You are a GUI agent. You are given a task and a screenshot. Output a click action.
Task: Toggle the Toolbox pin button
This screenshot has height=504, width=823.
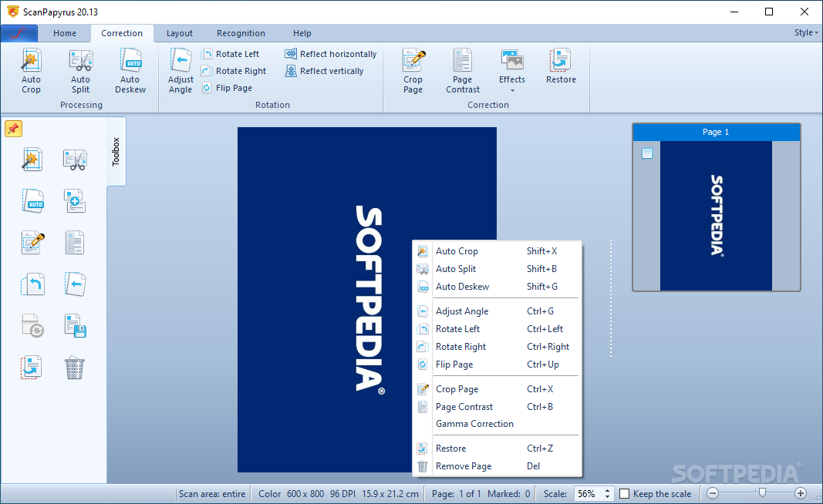[14, 129]
